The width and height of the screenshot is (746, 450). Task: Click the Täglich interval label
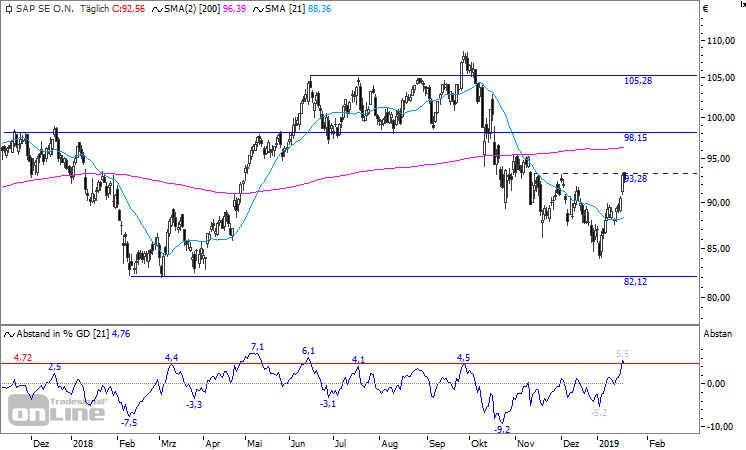[95, 9]
